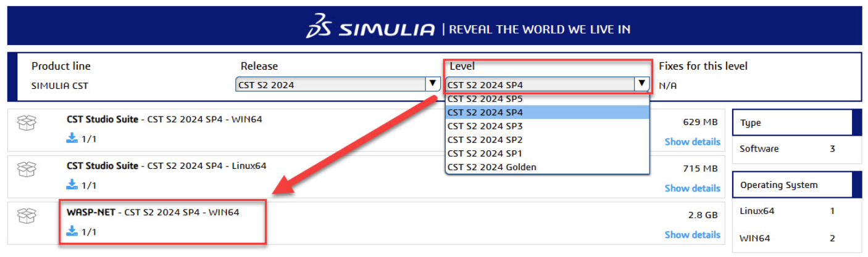The height and width of the screenshot is (257, 868).
Task: Select CST S2 2024 SP1 level
Action: [485, 153]
